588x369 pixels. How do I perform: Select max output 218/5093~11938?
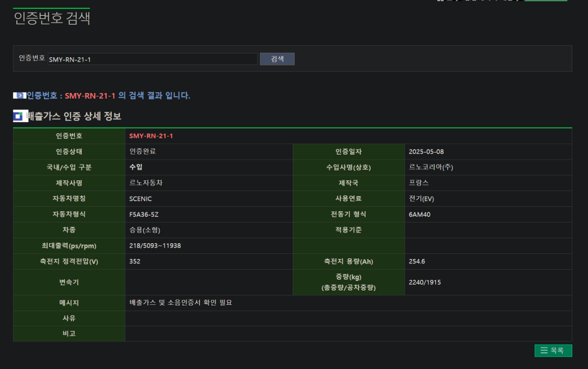point(155,246)
